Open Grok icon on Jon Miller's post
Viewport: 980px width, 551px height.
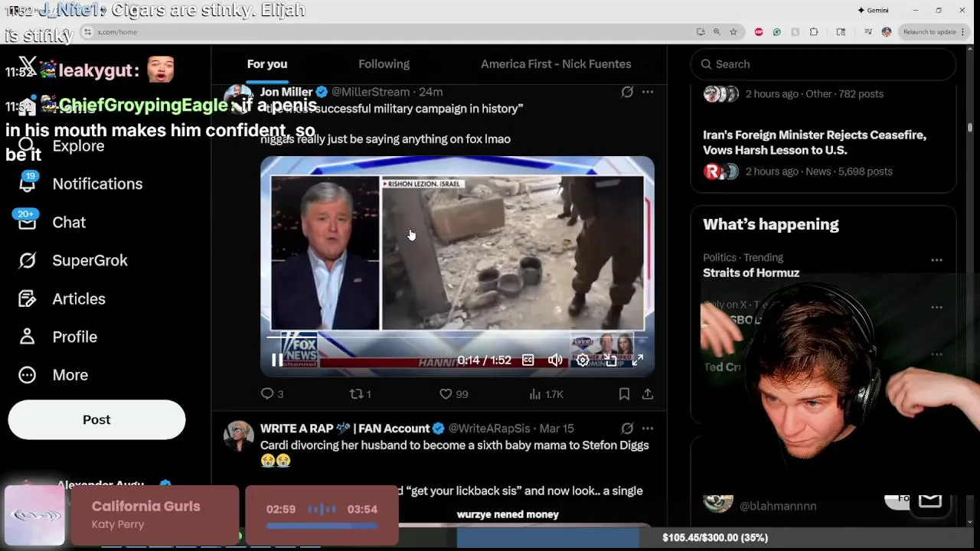click(x=627, y=92)
